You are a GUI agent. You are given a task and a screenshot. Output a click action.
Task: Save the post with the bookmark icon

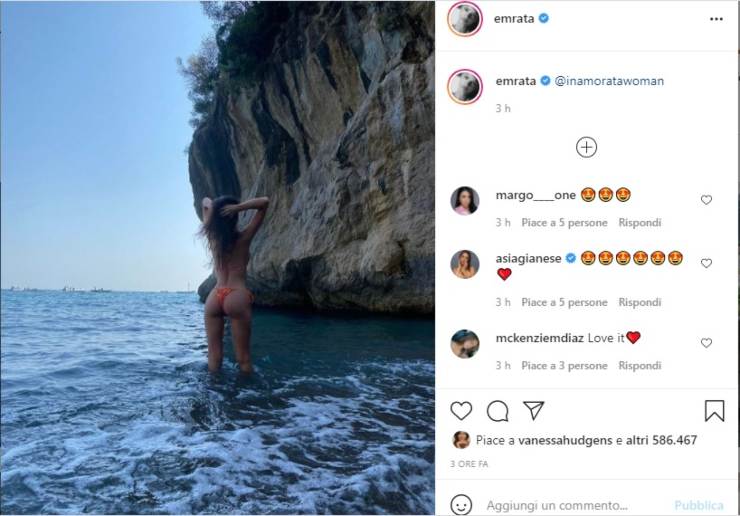pyautogui.click(x=714, y=410)
